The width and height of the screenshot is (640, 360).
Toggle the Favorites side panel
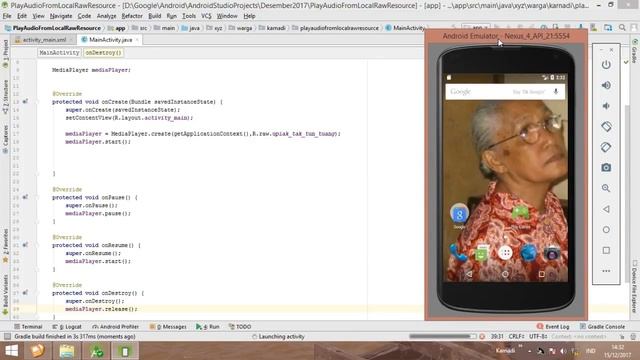click(5, 246)
